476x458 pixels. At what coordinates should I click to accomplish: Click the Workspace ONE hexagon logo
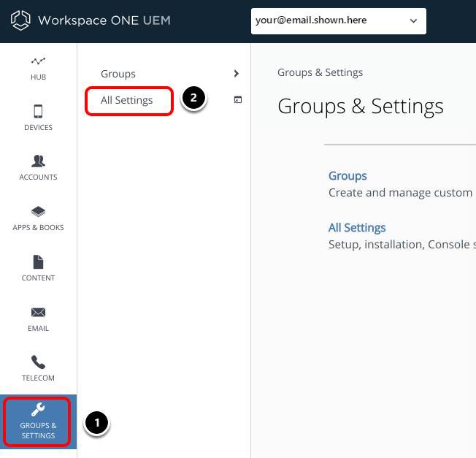point(22,20)
